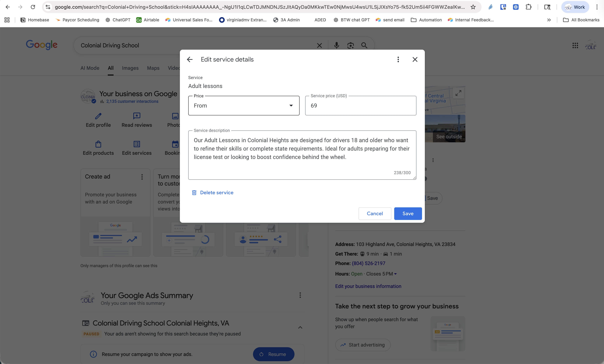Screen dimensions: 604x364
Task: Bookmark this page with the star icon
Action: tap(473, 7)
